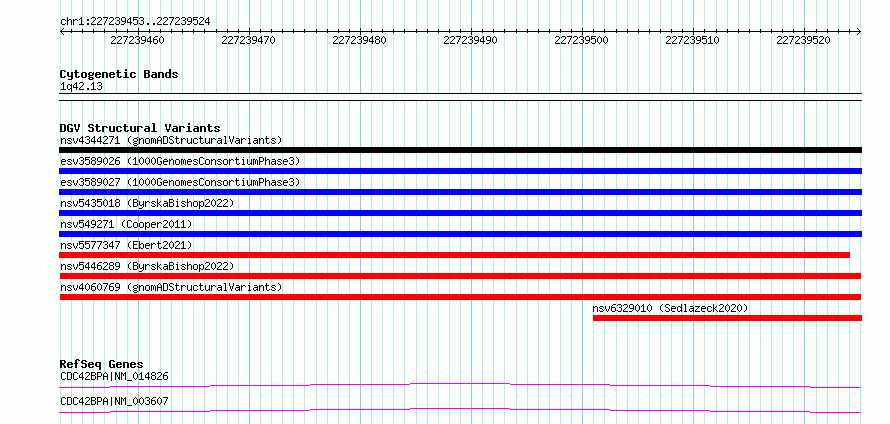Open variant nsv5446289 ByrskaBishop2022 label

(x=146, y=266)
